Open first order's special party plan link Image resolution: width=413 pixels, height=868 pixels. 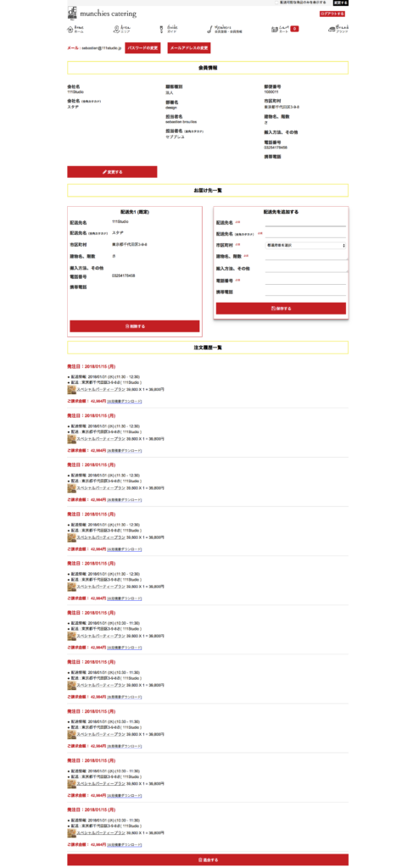(101, 390)
